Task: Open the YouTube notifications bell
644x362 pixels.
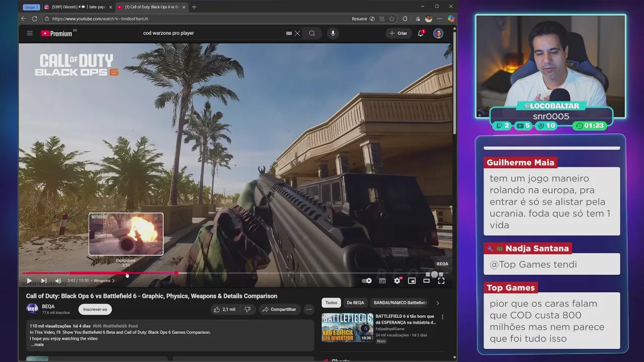Action: (421, 33)
